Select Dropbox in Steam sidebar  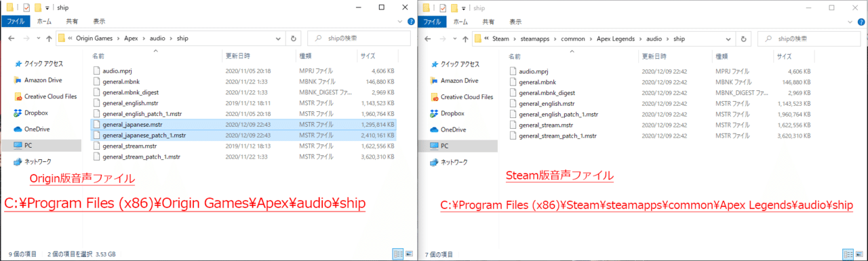[453, 113]
